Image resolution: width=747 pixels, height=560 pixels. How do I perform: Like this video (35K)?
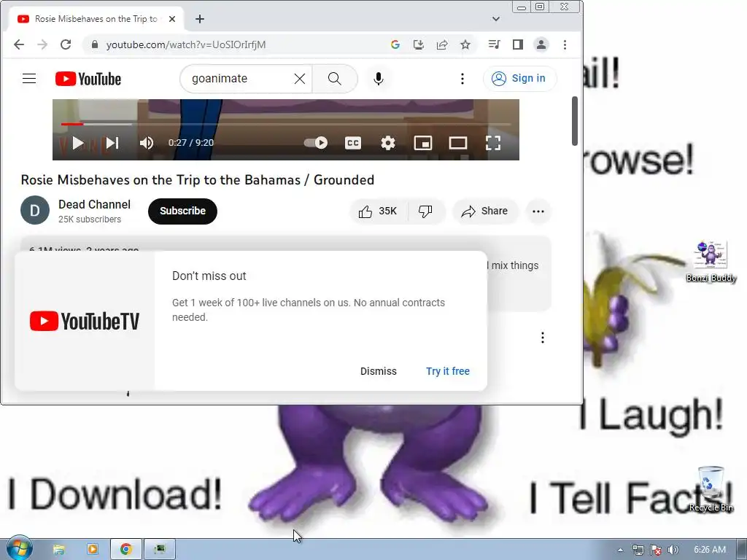379,211
